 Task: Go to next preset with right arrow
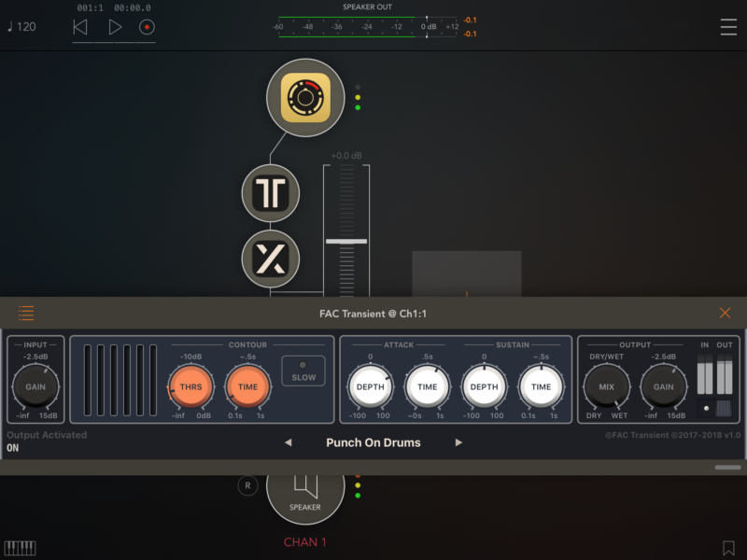(x=458, y=442)
